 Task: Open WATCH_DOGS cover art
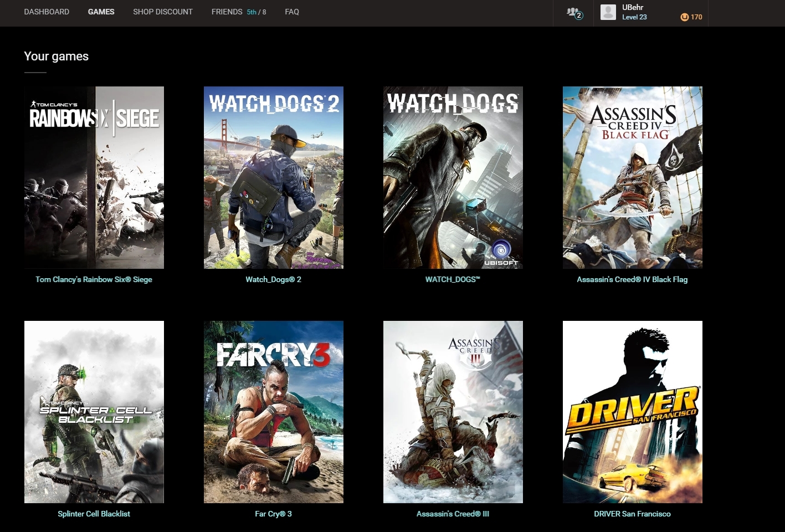point(453,177)
